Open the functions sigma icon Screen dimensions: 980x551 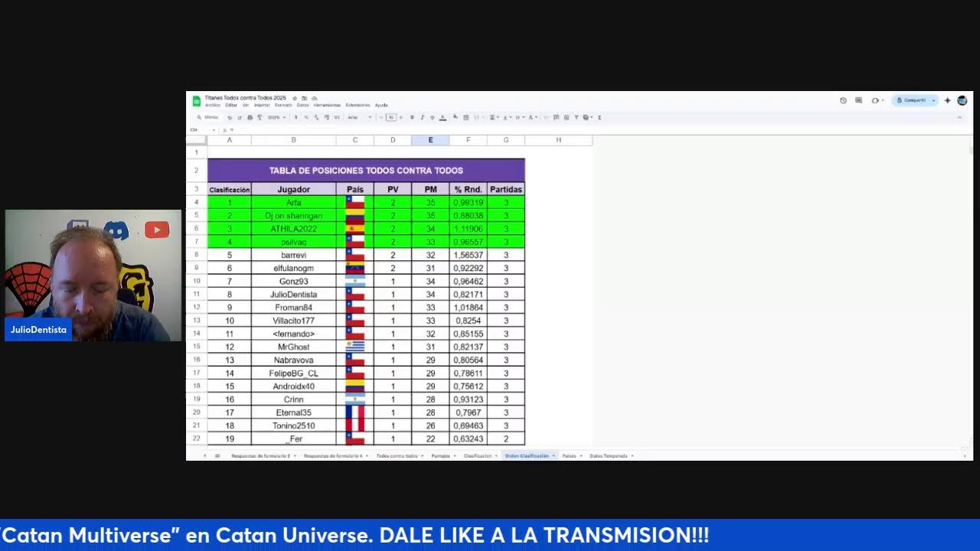[x=599, y=117]
